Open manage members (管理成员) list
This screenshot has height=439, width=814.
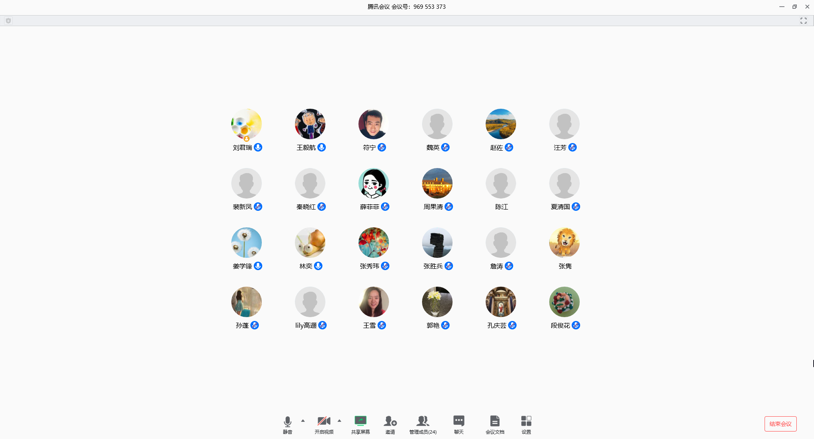point(423,424)
